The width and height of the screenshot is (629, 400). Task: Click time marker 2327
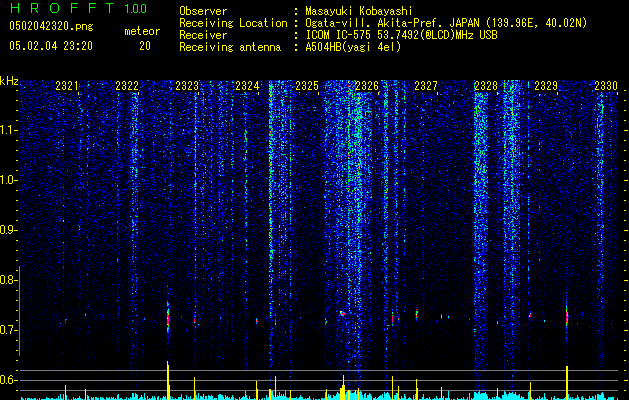[426, 86]
